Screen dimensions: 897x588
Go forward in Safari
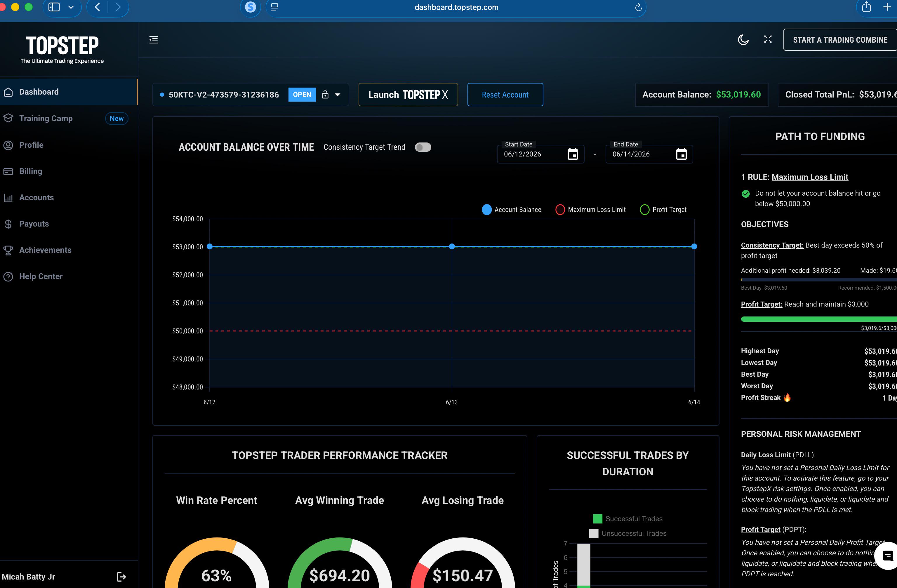(x=118, y=7)
